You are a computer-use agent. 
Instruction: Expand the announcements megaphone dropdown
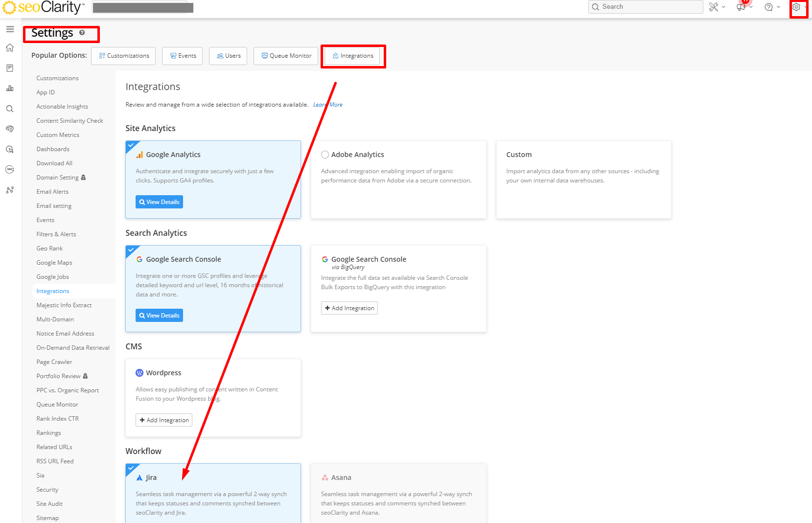744,7
